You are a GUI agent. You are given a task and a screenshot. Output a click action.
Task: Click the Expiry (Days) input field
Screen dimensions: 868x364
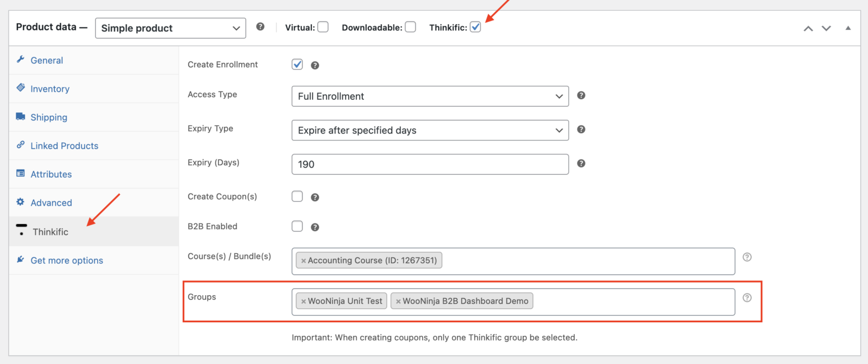tap(430, 164)
